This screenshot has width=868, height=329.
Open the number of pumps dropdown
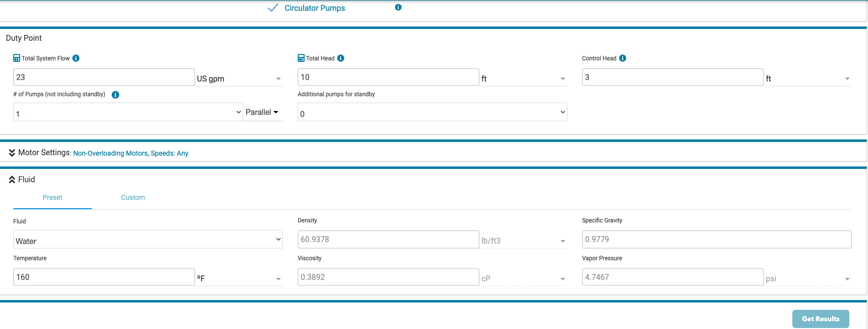click(128, 112)
